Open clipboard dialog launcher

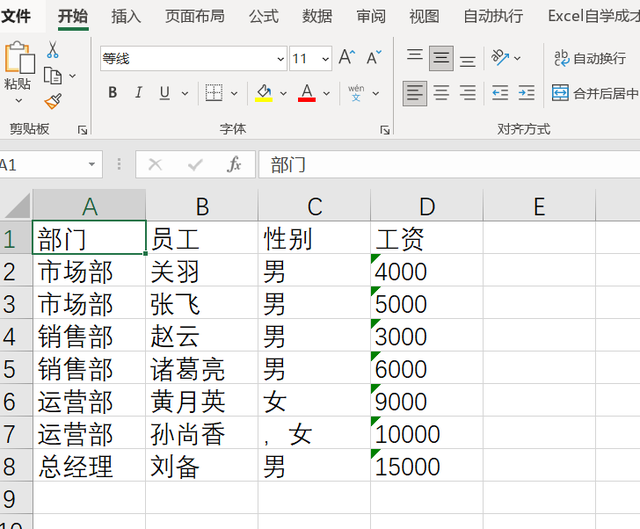82,130
